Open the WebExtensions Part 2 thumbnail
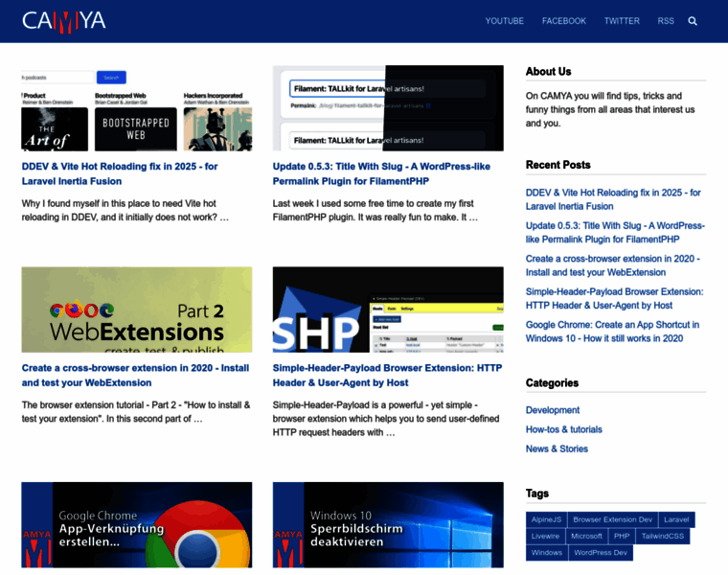This screenshot has height=575, width=728. coord(137,310)
